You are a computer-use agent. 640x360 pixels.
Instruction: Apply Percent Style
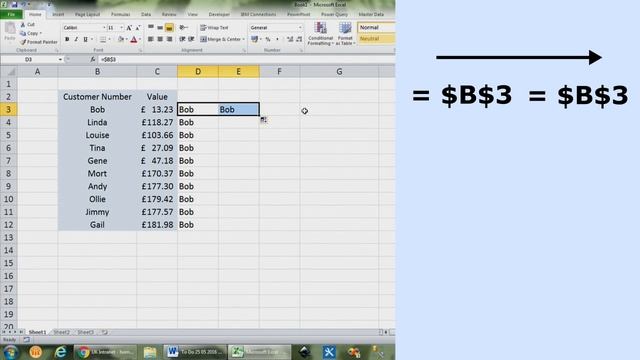268,39
